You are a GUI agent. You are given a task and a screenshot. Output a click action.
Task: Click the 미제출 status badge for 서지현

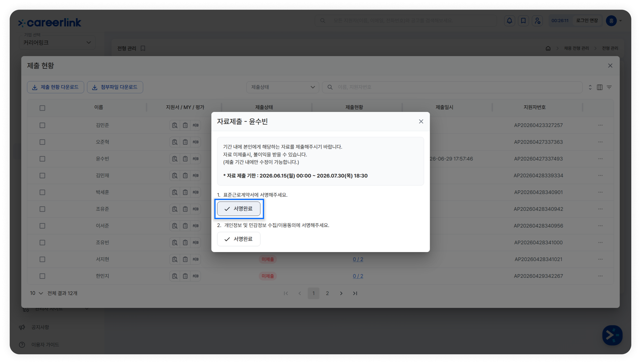click(268, 259)
